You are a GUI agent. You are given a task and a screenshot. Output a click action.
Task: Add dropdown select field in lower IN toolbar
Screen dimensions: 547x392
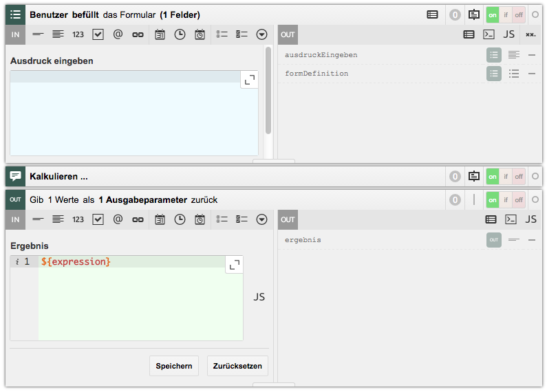261,219
